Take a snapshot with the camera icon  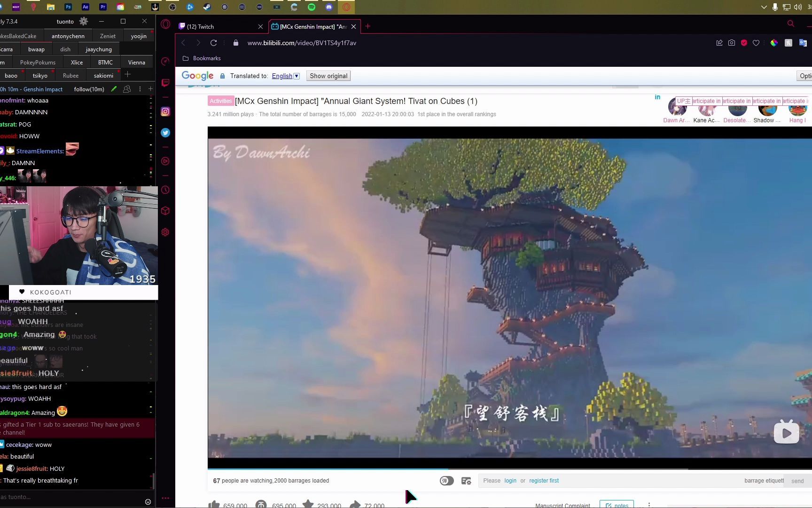pos(732,43)
